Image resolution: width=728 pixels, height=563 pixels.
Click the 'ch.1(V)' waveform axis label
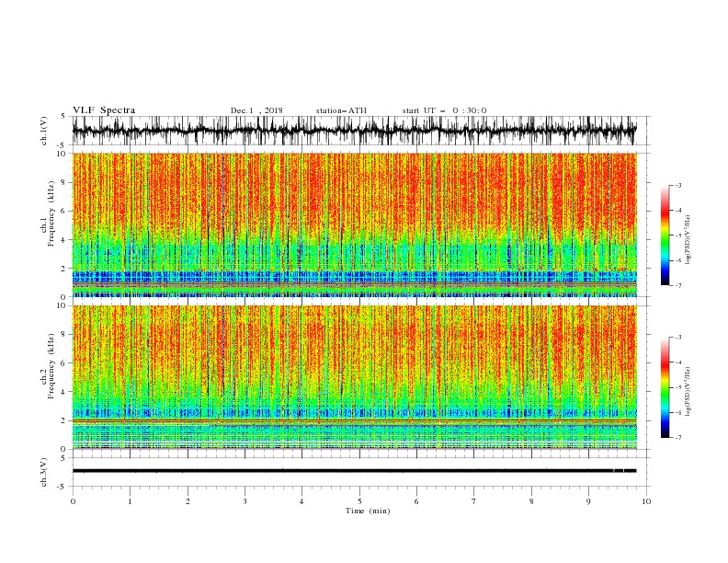pos(44,131)
